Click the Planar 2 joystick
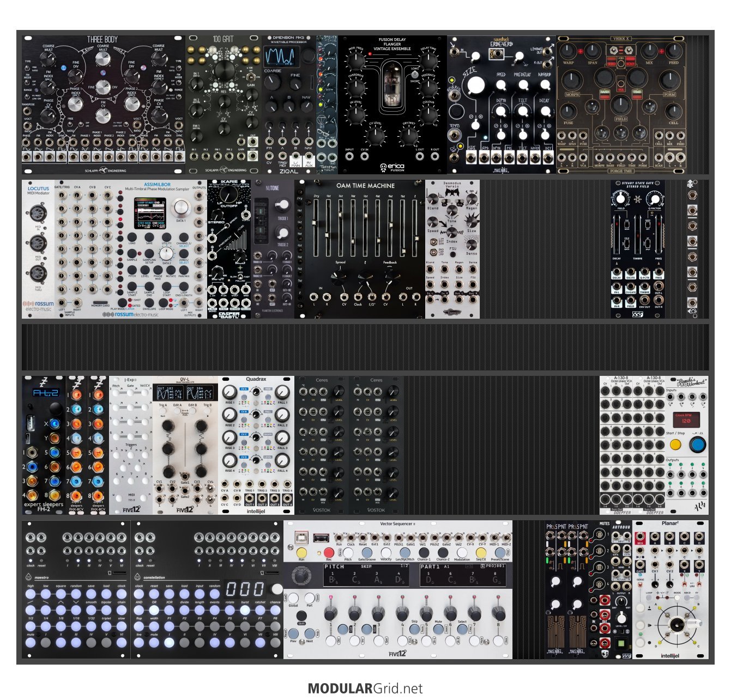This screenshot has height=700, width=731. tap(678, 624)
